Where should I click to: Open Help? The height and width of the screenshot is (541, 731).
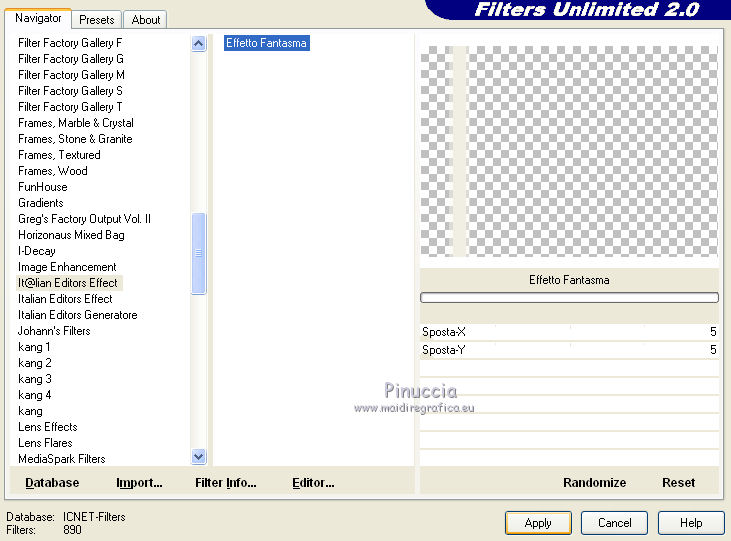691,523
